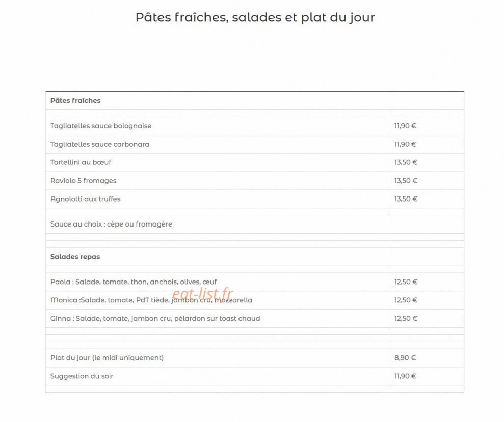
Task: Select Plat du jour (le midi uniquement)
Action: tap(107, 358)
